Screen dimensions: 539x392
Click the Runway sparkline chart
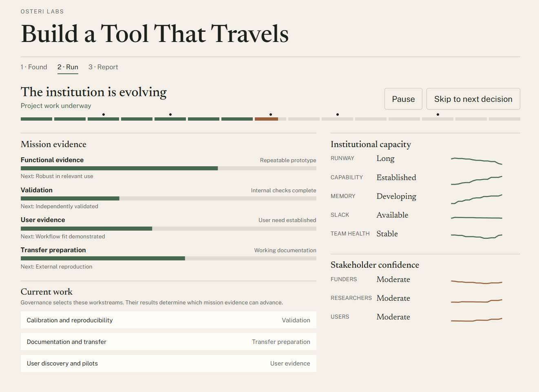pos(477,161)
